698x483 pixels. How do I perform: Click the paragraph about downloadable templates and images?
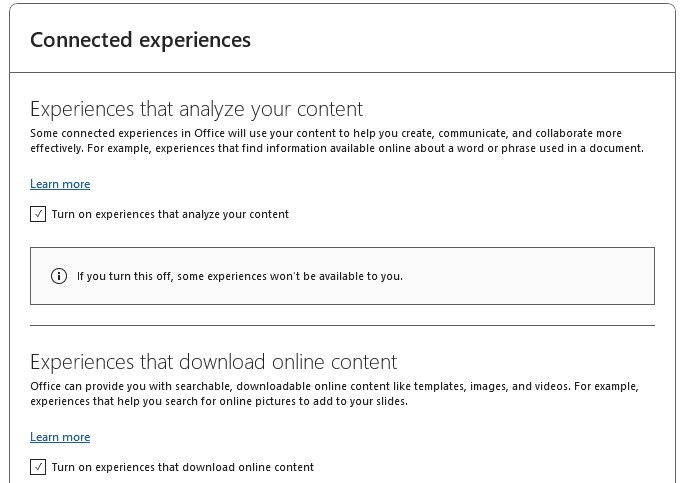333,393
